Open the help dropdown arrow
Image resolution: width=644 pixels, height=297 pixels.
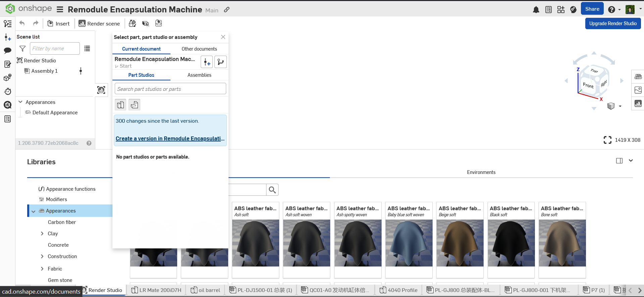[620, 10]
